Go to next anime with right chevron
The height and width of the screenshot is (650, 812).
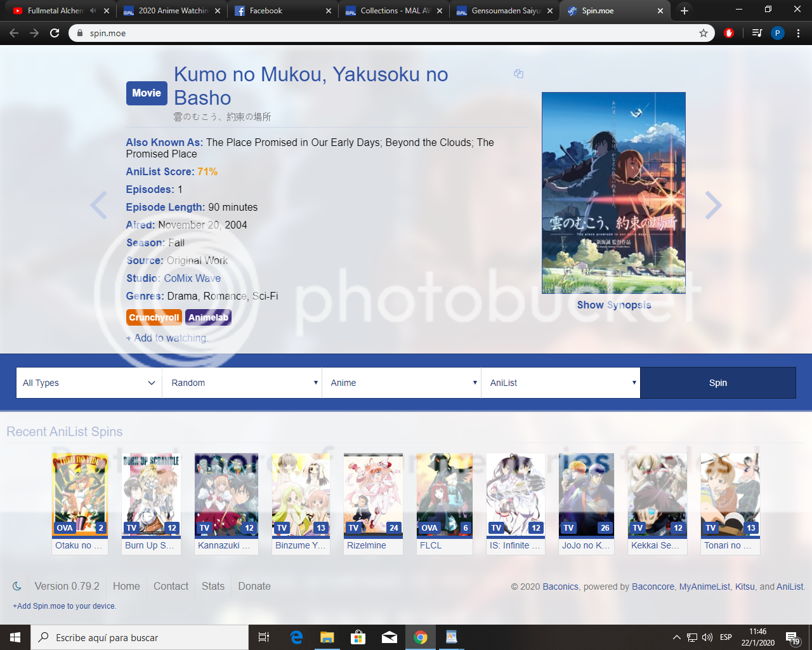714,205
